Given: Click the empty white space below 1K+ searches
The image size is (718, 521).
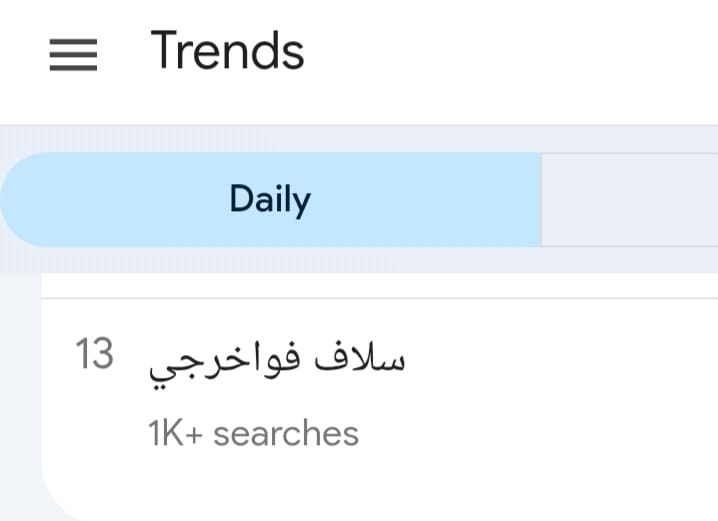Looking at the screenshot, I should tap(300, 485).
